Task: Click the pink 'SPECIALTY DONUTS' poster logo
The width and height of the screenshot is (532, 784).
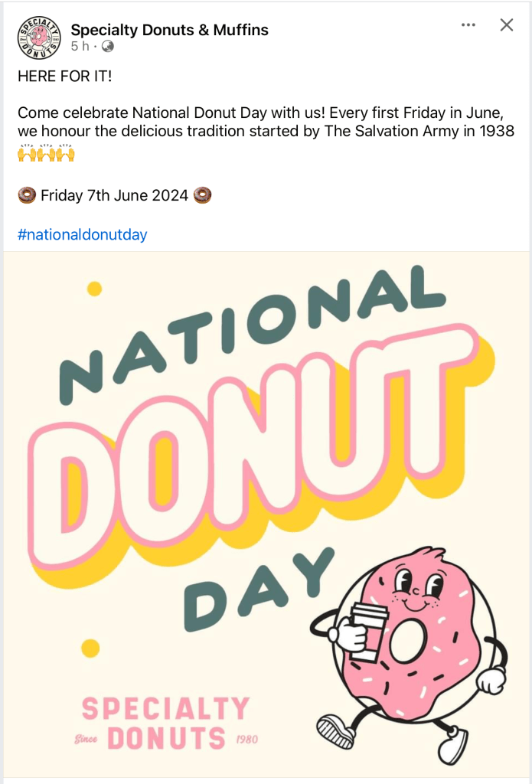Action: pyautogui.click(x=165, y=724)
